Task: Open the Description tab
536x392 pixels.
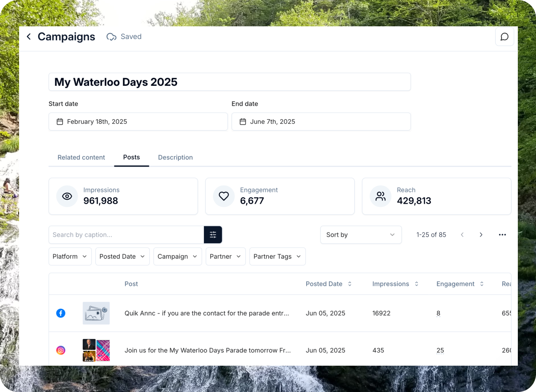Action: 175,157
